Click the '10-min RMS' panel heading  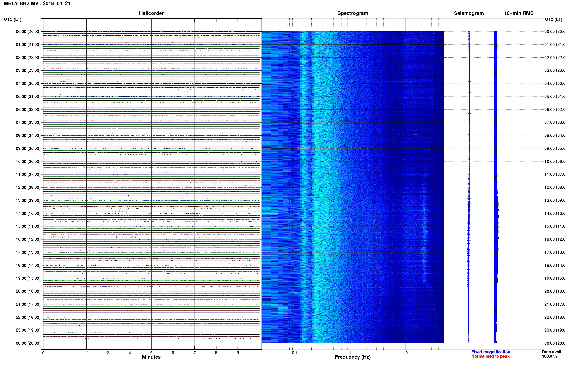click(519, 13)
